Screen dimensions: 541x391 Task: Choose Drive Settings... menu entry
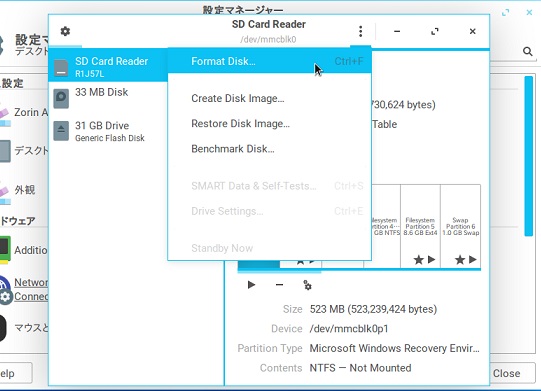coord(269,211)
